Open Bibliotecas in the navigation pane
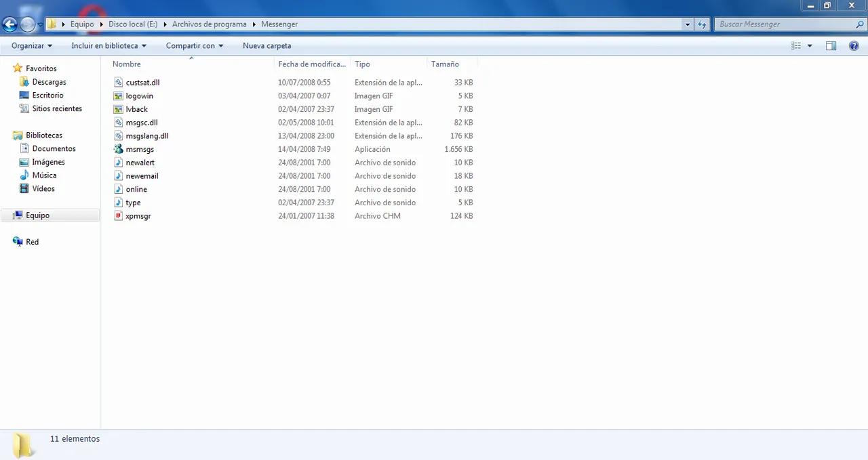This screenshot has width=868, height=460. pyautogui.click(x=44, y=135)
